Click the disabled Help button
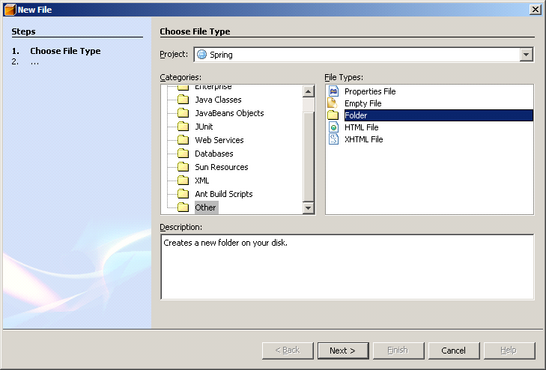 tap(509, 351)
